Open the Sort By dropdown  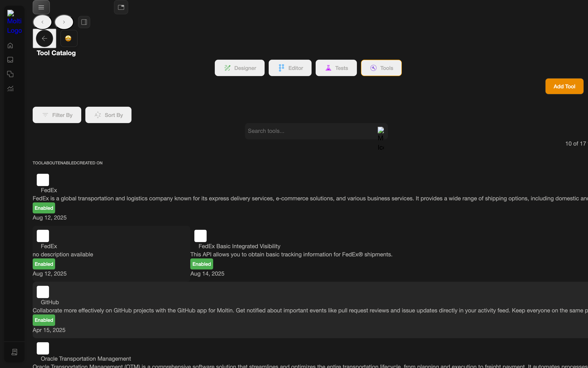tap(108, 115)
